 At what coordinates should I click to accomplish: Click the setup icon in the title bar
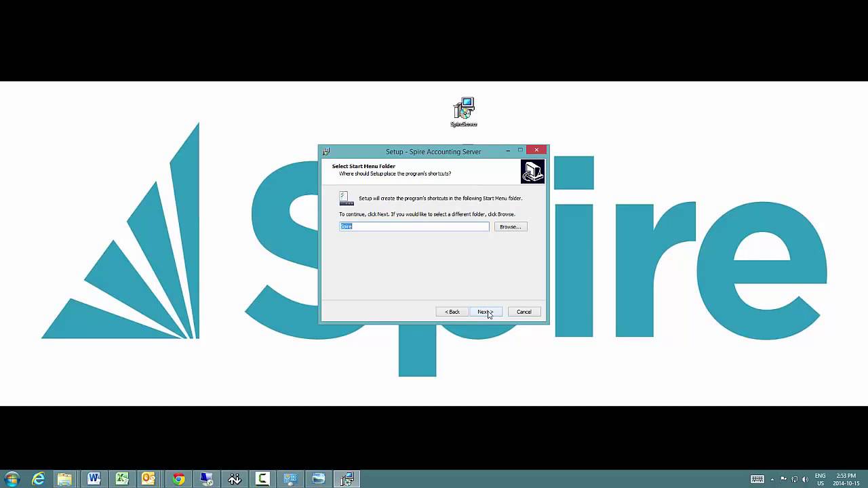(326, 152)
